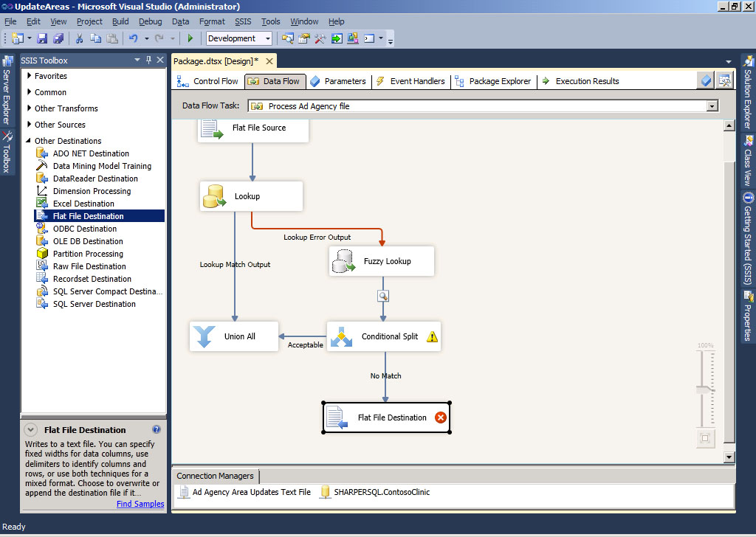Select the Union All component

point(234,336)
